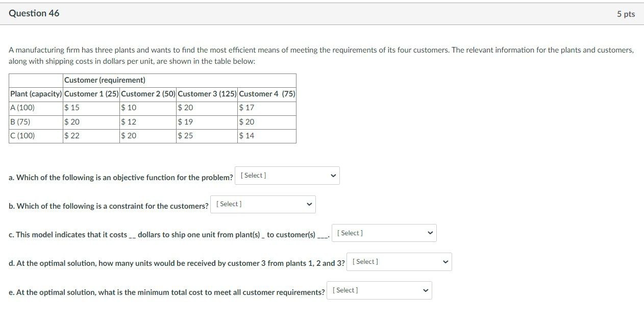The height and width of the screenshot is (322, 644).
Task: Click the Customer 3 (125) column header
Action: pyautogui.click(x=207, y=94)
